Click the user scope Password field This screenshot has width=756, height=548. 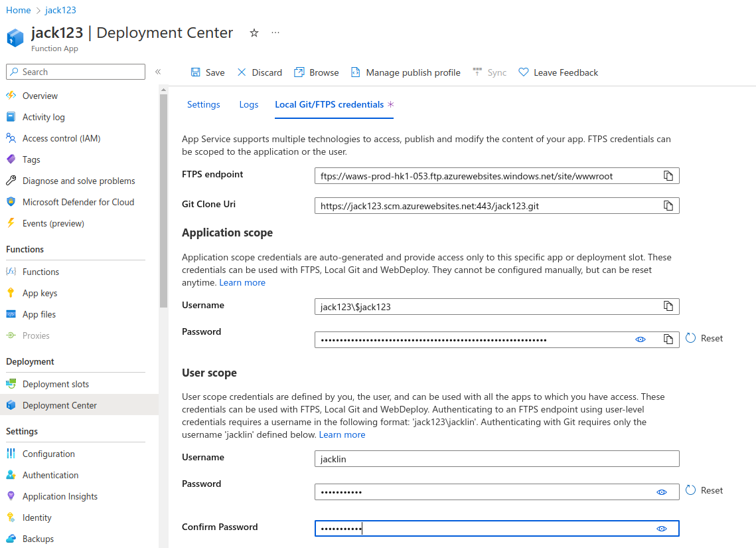tap(496, 492)
